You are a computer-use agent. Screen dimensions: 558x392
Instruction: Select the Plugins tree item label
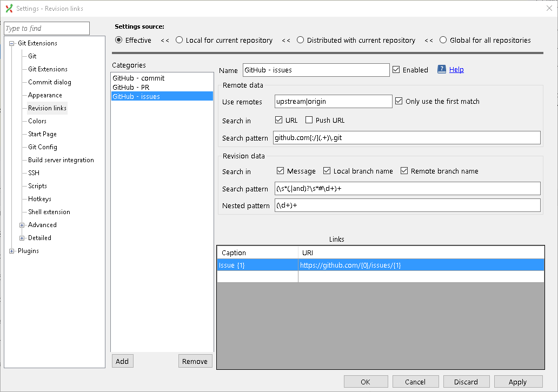28,251
